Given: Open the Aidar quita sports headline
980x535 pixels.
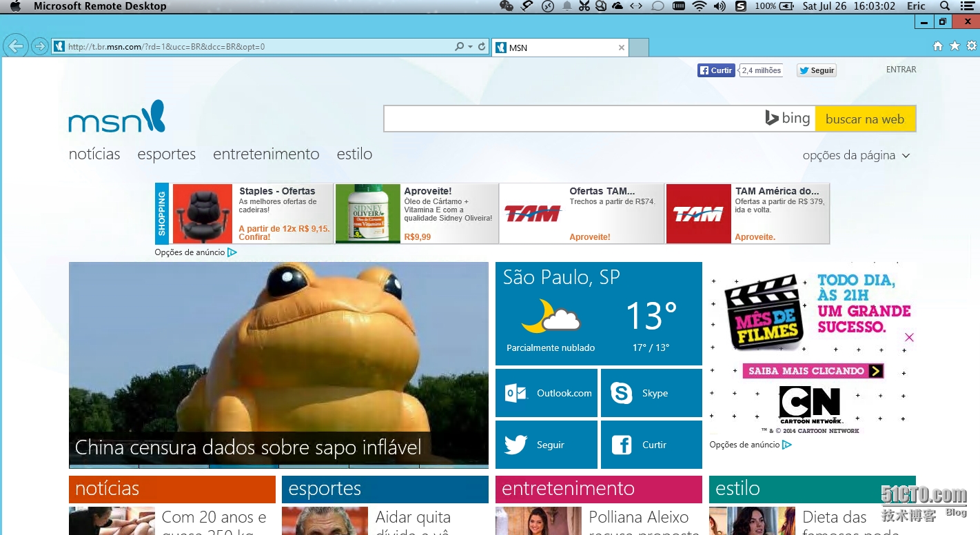Looking at the screenshot, I should 414,521.
